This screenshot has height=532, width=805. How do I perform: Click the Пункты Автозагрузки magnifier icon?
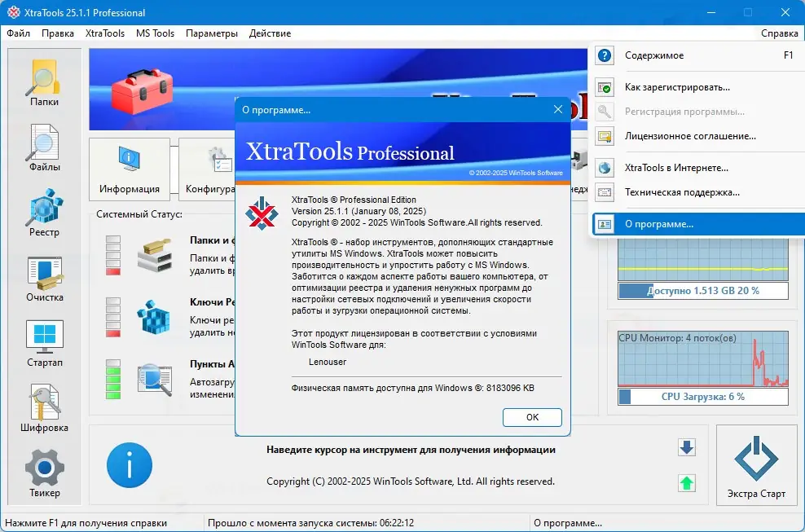pos(155,380)
